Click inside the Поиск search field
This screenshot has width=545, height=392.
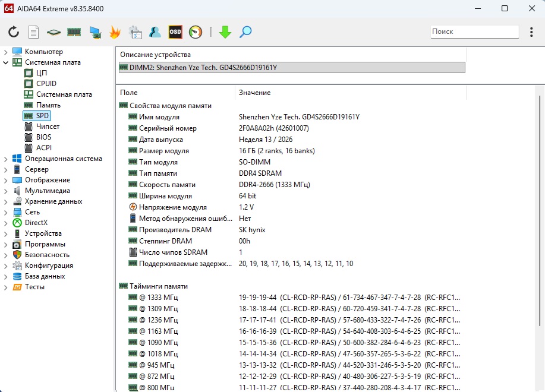474,31
